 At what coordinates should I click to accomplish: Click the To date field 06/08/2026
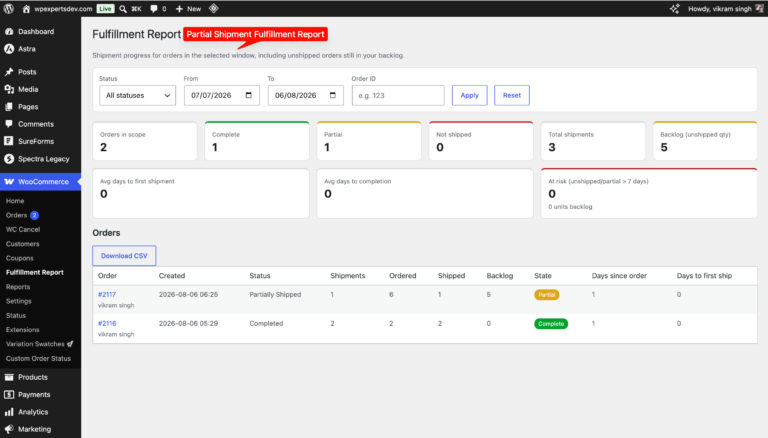click(x=306, y=95)
